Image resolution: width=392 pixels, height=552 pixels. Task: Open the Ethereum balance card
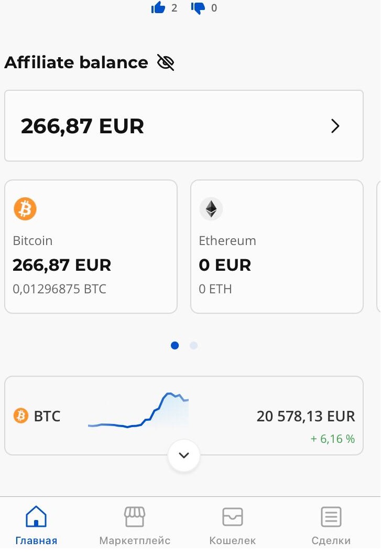276,247
